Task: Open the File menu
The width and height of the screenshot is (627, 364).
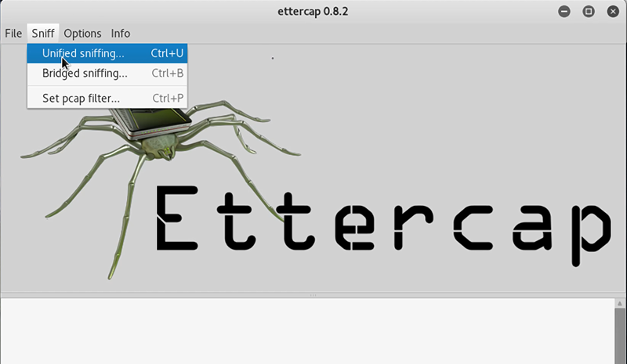Action: [x=13, y=34]
